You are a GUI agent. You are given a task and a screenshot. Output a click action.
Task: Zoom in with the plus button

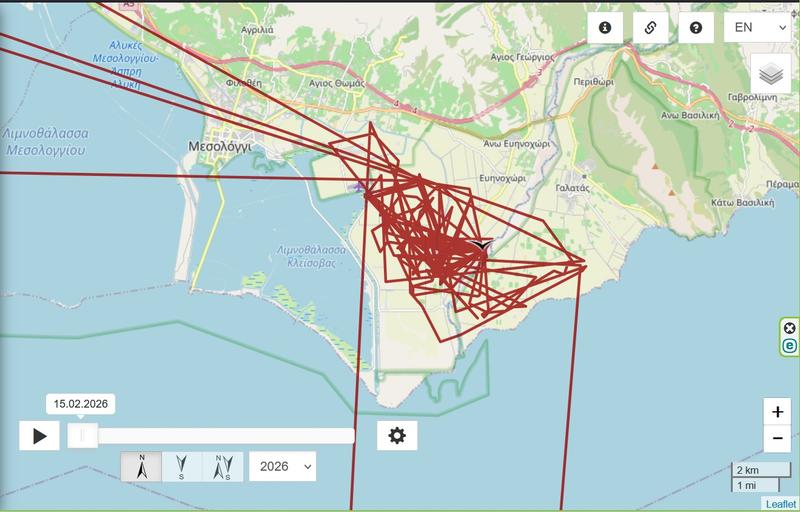[x=778, y=412]
